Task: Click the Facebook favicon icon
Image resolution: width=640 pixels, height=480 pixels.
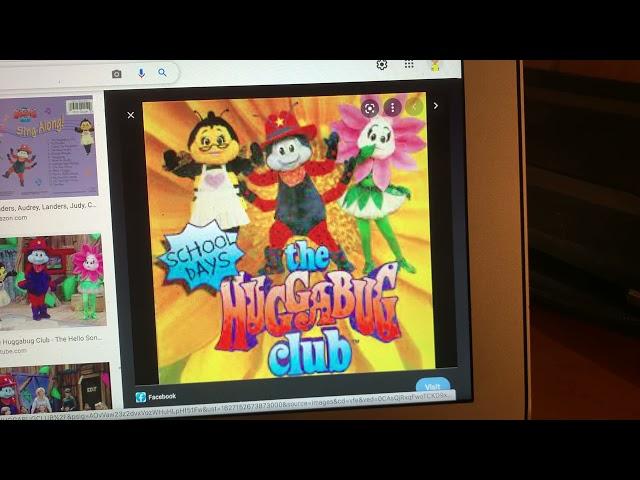Action: click(140, 397)
